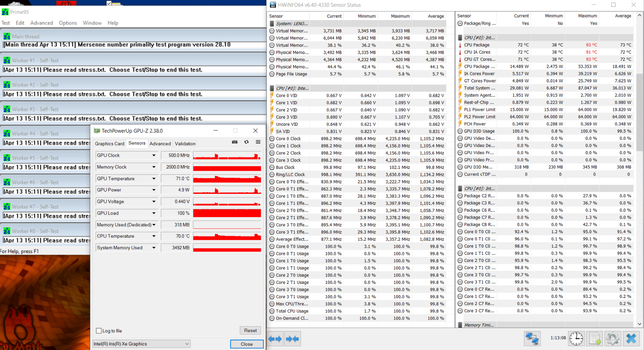Image resolution: width=644 pixels, height=350 pixels.
Task: Click the Worker #4 window icon
Action: 7,134
